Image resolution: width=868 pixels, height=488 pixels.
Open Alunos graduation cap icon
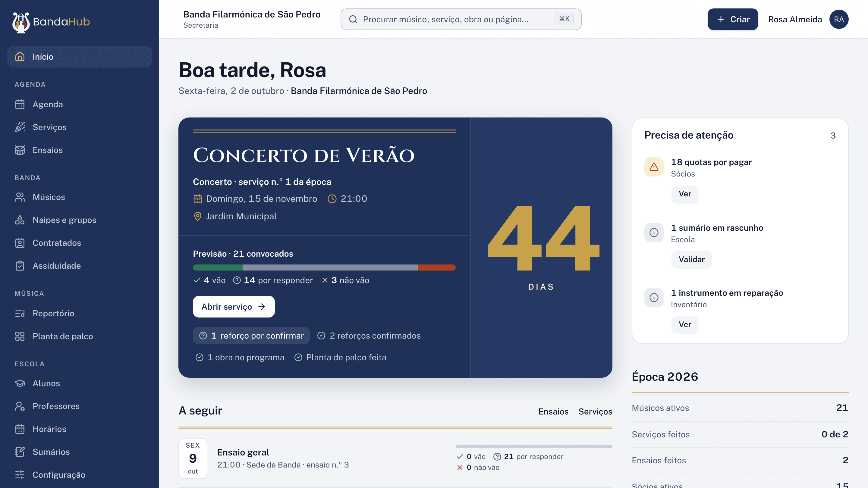pos(20,383)
